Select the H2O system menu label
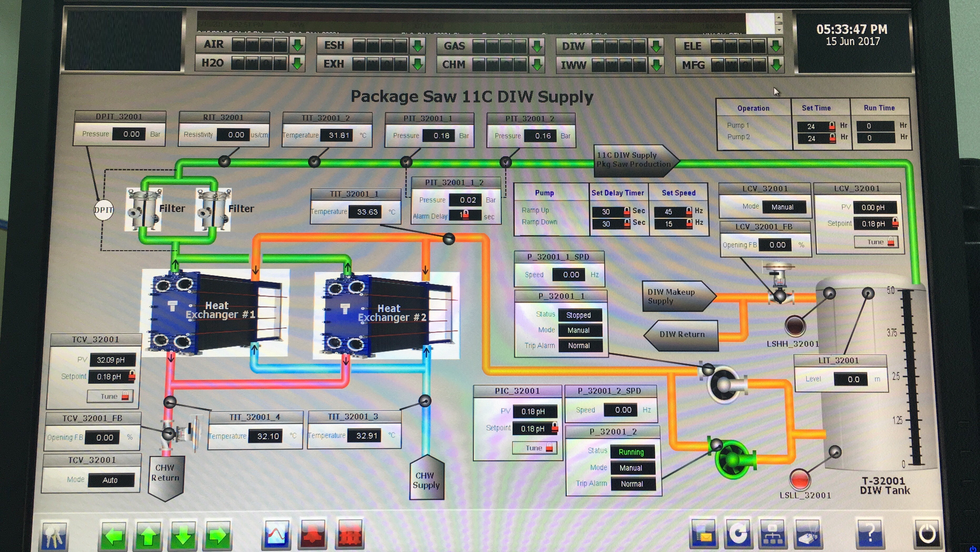980x552 pixels. click(212, 63)
